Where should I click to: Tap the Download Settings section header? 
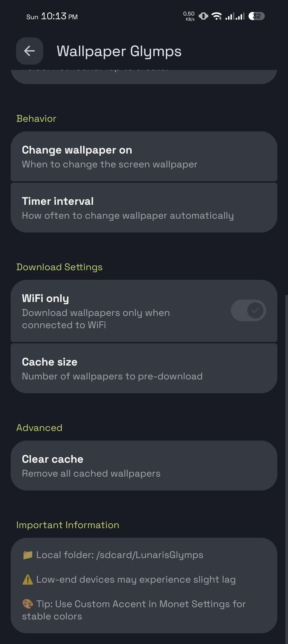coord(59,267)
